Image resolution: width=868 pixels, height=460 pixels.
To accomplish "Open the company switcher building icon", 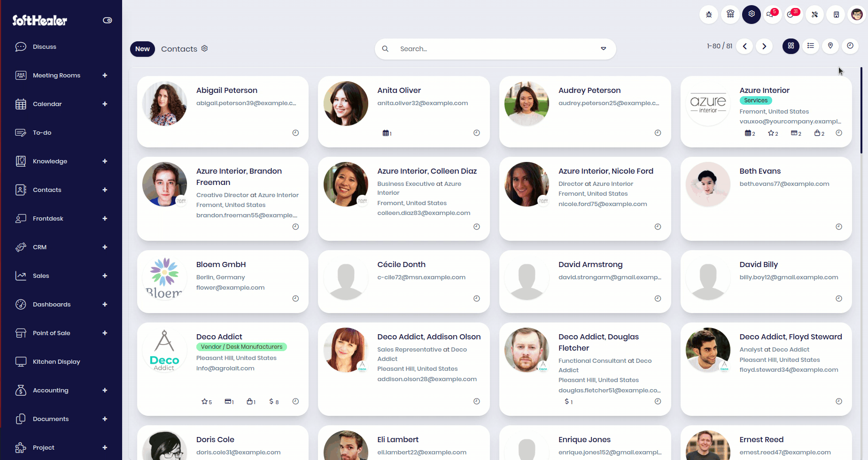I will click(836, 15).
